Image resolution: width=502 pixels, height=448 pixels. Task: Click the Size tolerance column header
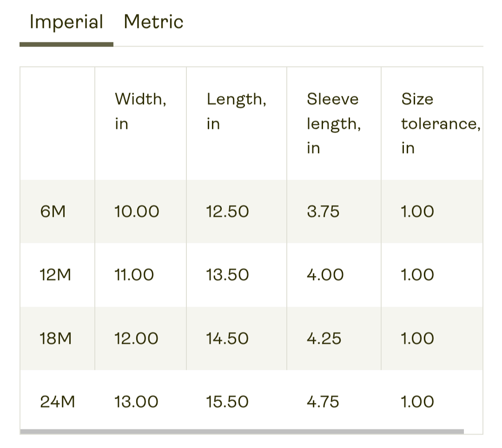[x=441, y=123]
